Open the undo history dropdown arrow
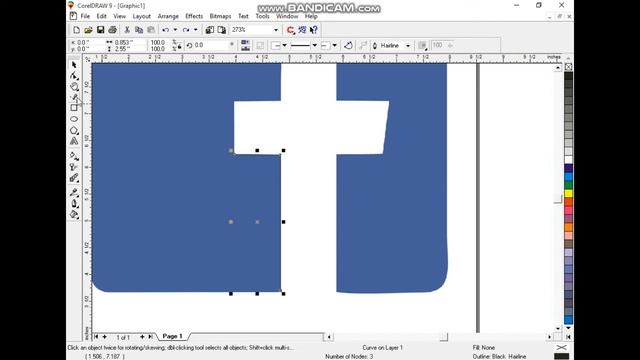 (175, 30)
